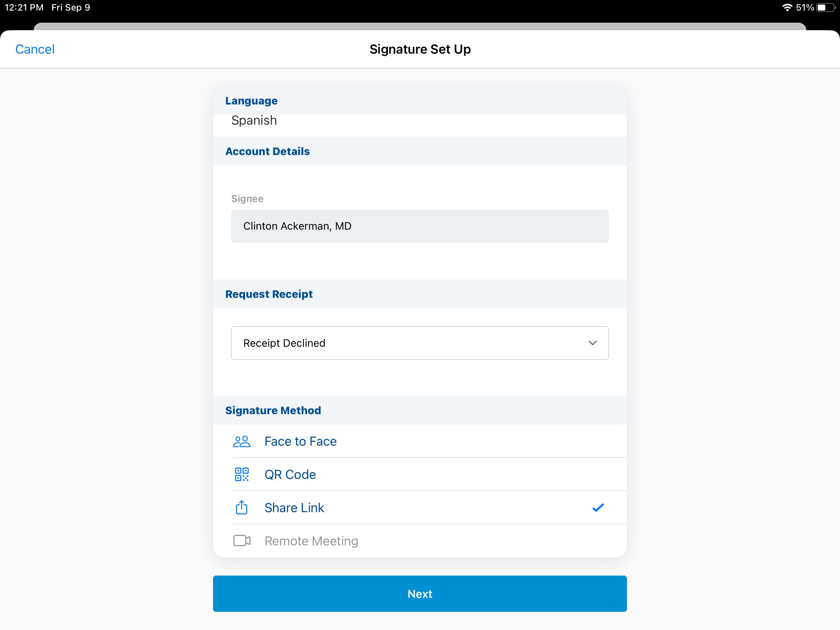840x630 pixels.
Task: Click the blue checkmark beside Share Link
Action: point(598,507)
